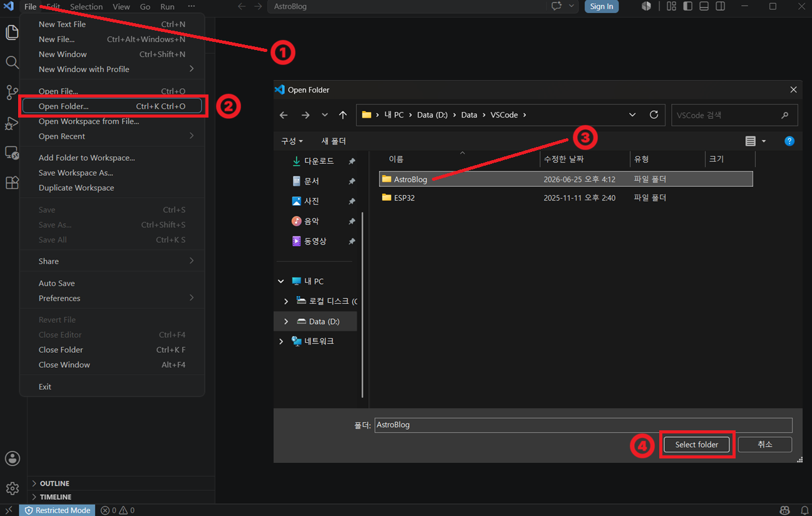Click the 새 폴더 new folder button
The width and height of the screenshot is (812, 516).
pyautogui.click(x=334, y=141)
